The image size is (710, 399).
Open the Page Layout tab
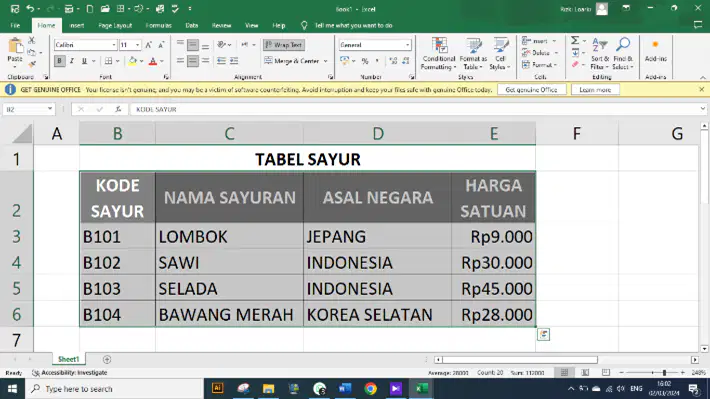pos(115,25)
